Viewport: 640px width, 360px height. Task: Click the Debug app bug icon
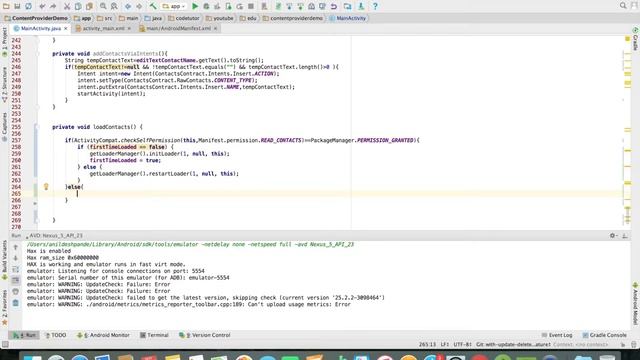206,6
